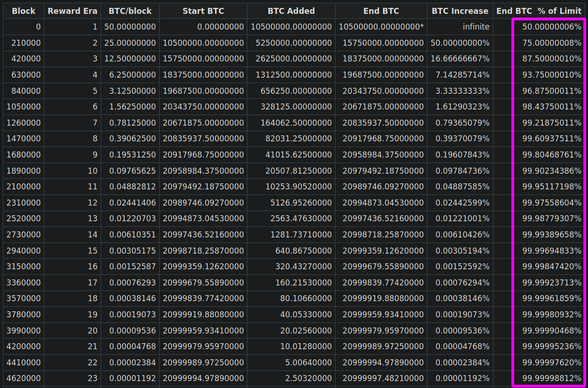588x388 pixels.
Task: Click BTC/block value 50.00000000
Action: point(130,27)
